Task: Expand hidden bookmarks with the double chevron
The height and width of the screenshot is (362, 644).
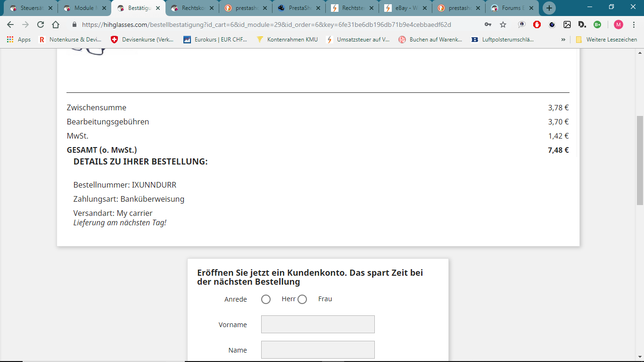Action: click(x=563, y=40)
